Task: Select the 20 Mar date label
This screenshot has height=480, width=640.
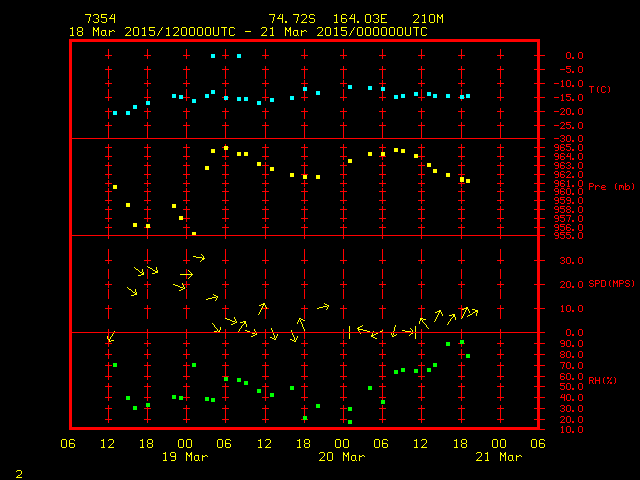Action: 342,457
